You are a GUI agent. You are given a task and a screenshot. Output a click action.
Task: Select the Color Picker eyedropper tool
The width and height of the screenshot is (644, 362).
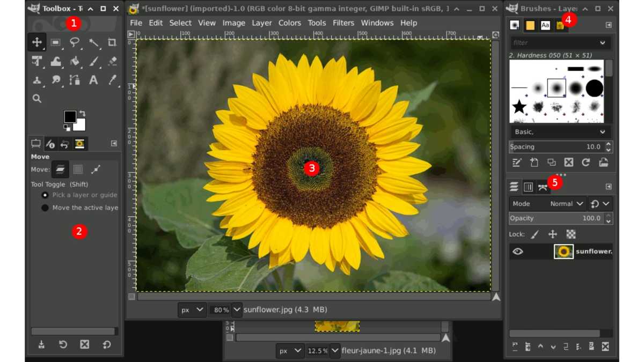coord(112,80)
